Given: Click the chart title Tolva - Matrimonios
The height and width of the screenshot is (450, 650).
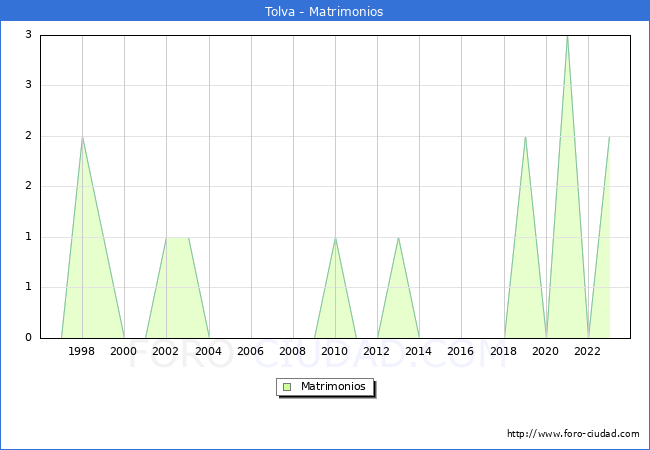Looking at the screenshot, I should click(324, 11).
